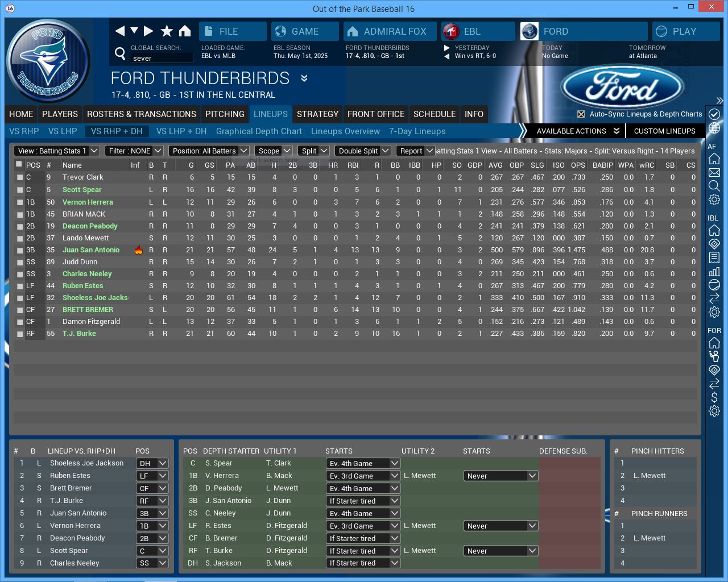Open the Position: All Batters dropdown
728x582 pixels.
(x=209, y=151)
